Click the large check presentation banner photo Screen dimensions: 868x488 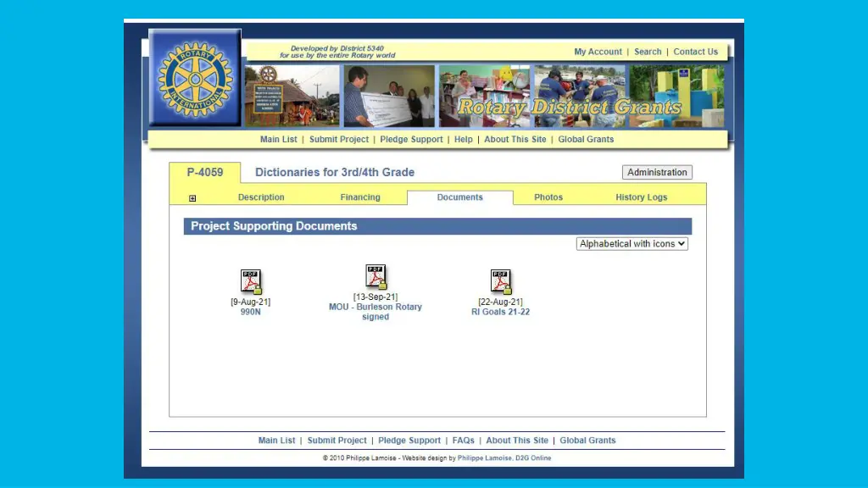click(389, 97)
